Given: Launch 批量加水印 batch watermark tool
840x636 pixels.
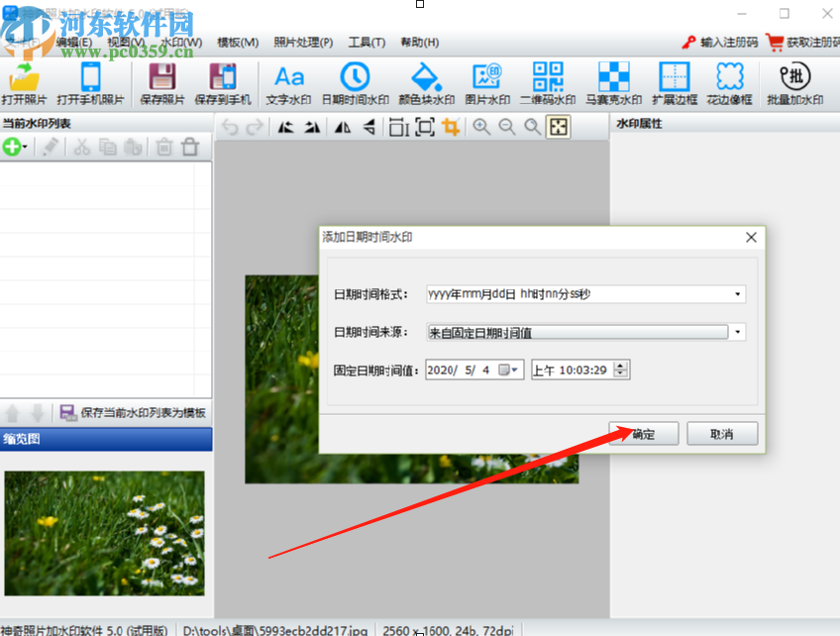Looking at the screenshot, I should point(795,83).
